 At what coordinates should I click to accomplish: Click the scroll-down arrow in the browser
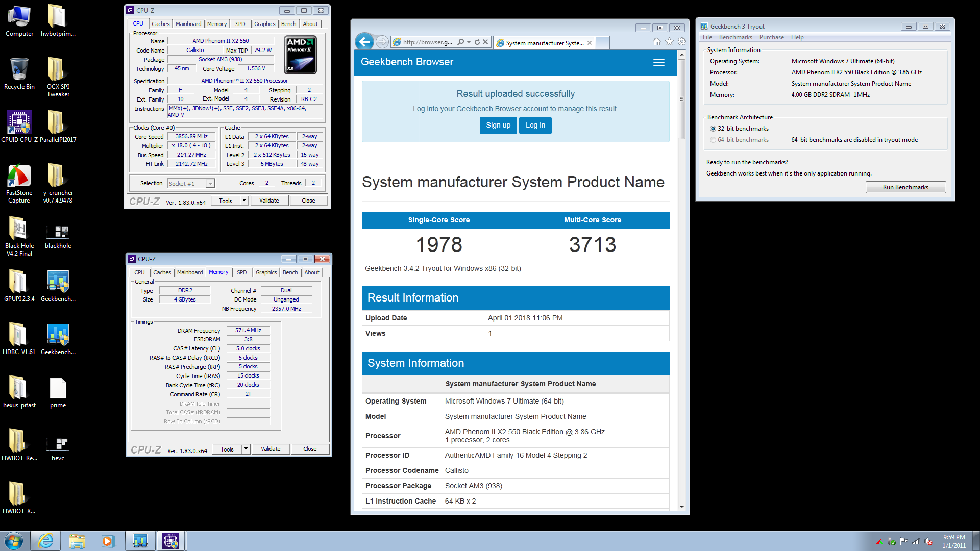coord(681,507)
